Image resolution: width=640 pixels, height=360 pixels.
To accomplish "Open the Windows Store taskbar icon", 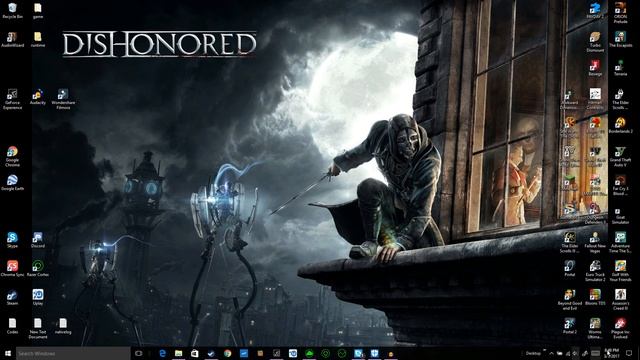I will (x=195, y=353).
